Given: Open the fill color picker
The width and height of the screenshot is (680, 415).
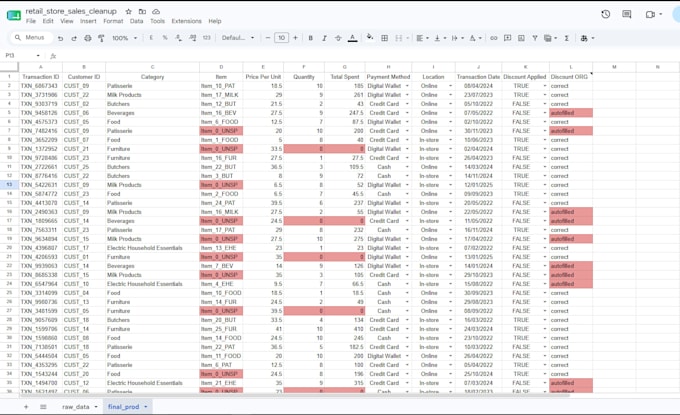Looking at the screenshot, I should 369,38.
